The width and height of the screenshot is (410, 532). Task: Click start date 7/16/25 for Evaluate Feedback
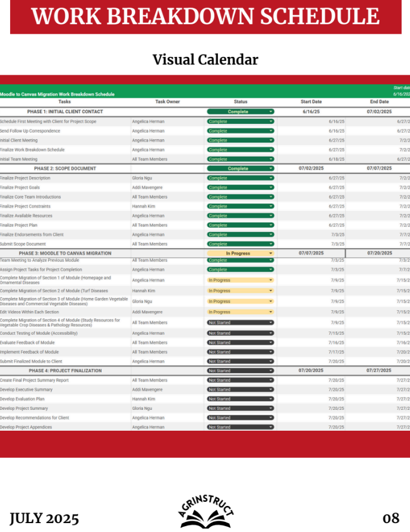click(336, 342)
